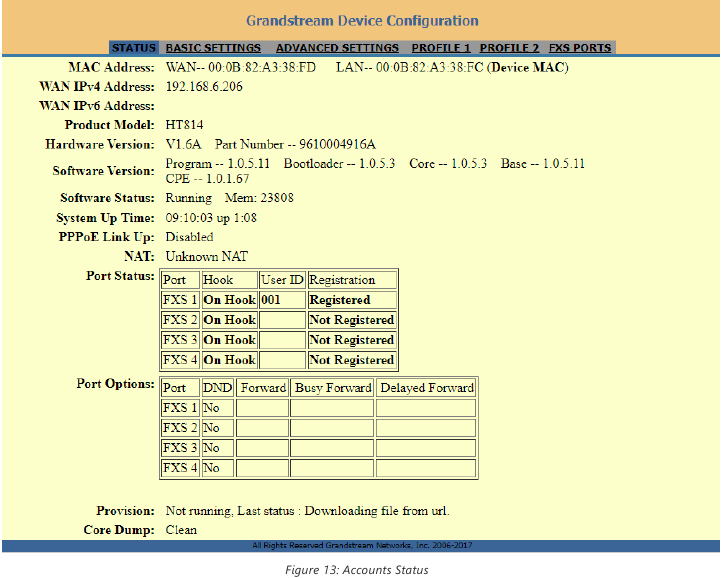Click the Figure 13: Accounts Status caption
Viewport: 723px width, 578px height.
[x=356, y=570]
